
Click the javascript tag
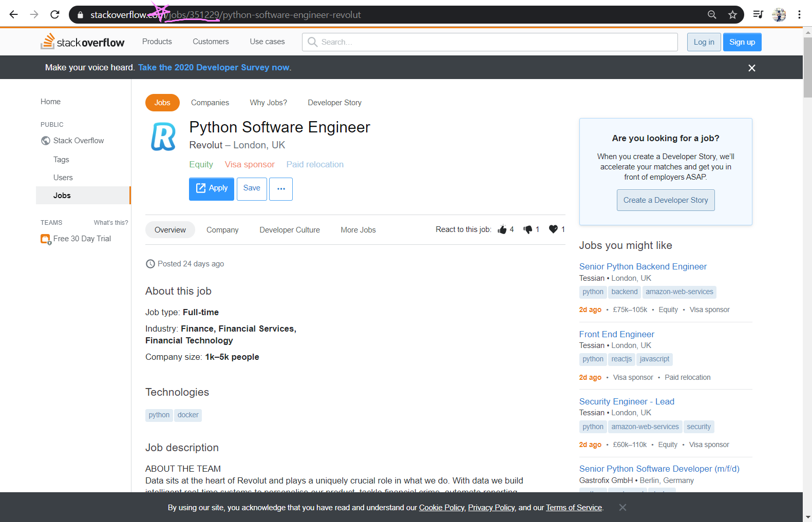click(x=654, y=359)
